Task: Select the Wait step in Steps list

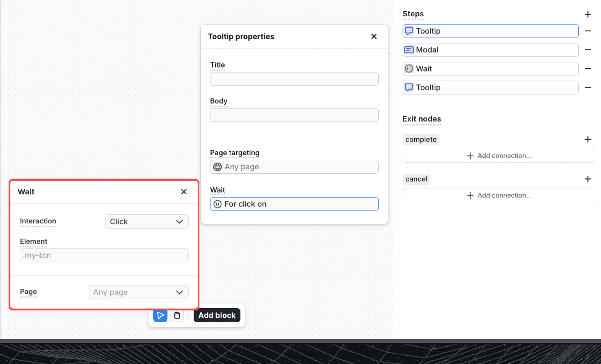Action: tap(490, 68)
